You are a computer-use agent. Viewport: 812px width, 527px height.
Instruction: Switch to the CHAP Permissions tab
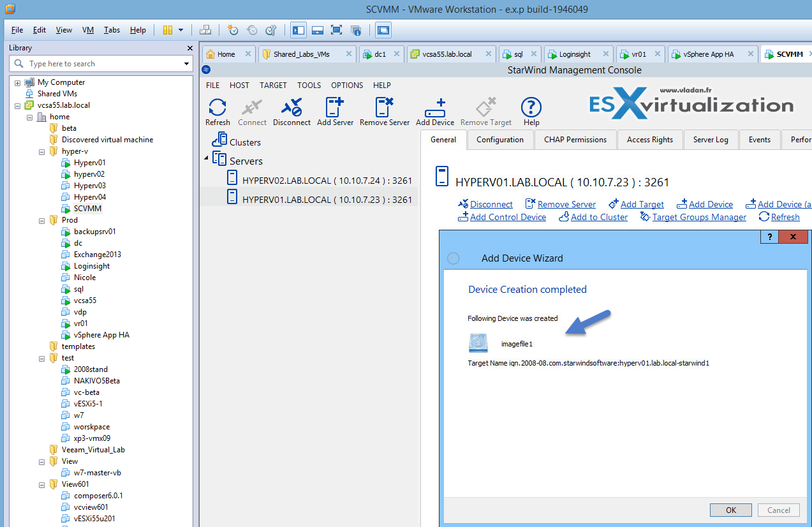click(x=575, y=140)
